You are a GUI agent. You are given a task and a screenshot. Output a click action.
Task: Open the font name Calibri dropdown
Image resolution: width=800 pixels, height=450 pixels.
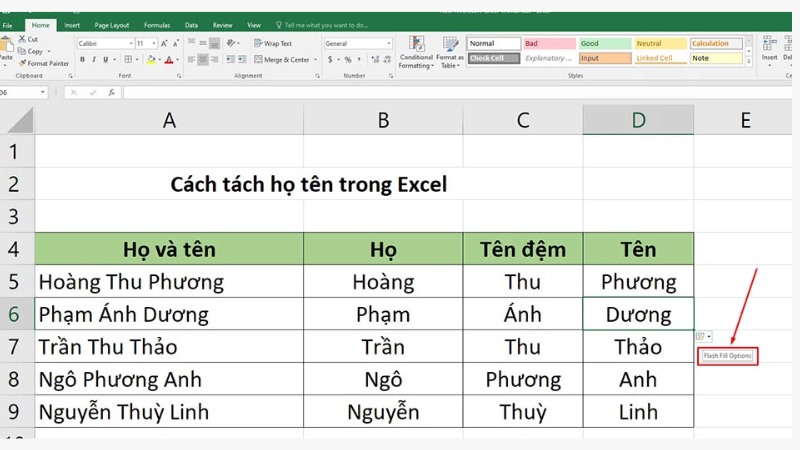pyautogui.click(x=131, y=43)
